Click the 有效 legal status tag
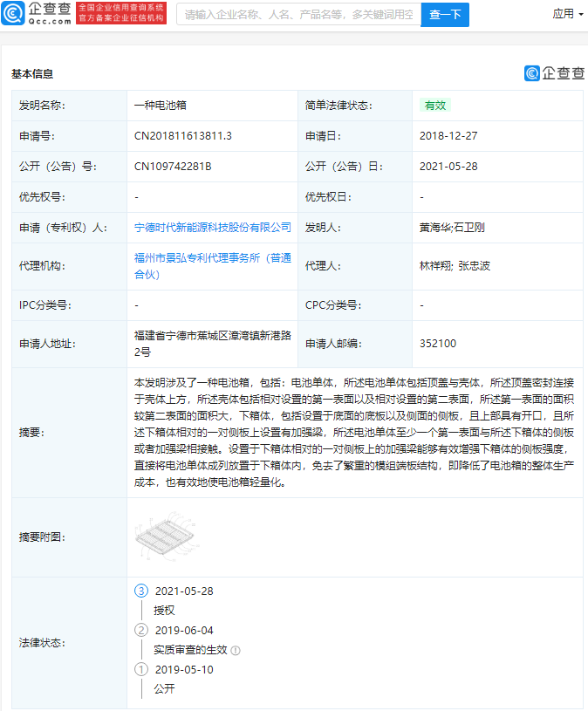This screenshot has width=588, height=711. click(434, 105)
